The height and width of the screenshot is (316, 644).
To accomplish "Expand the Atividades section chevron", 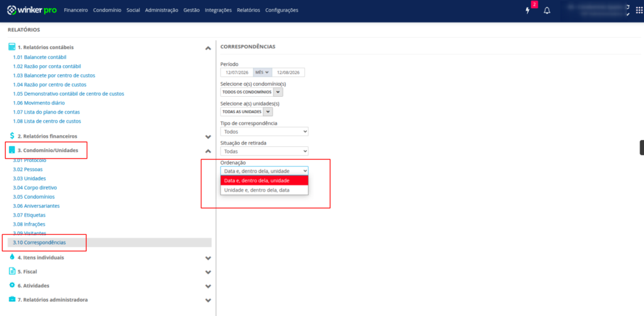I will [208, 286].
